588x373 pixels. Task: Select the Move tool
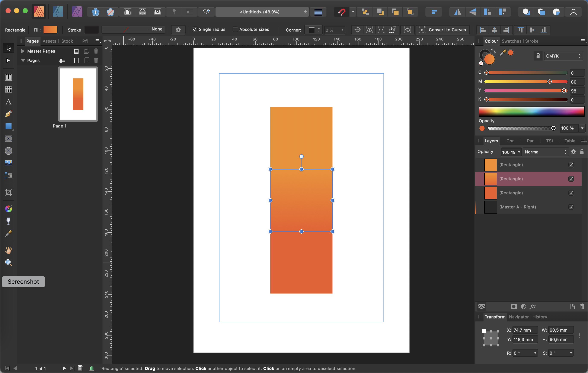[x=8, y=48]
